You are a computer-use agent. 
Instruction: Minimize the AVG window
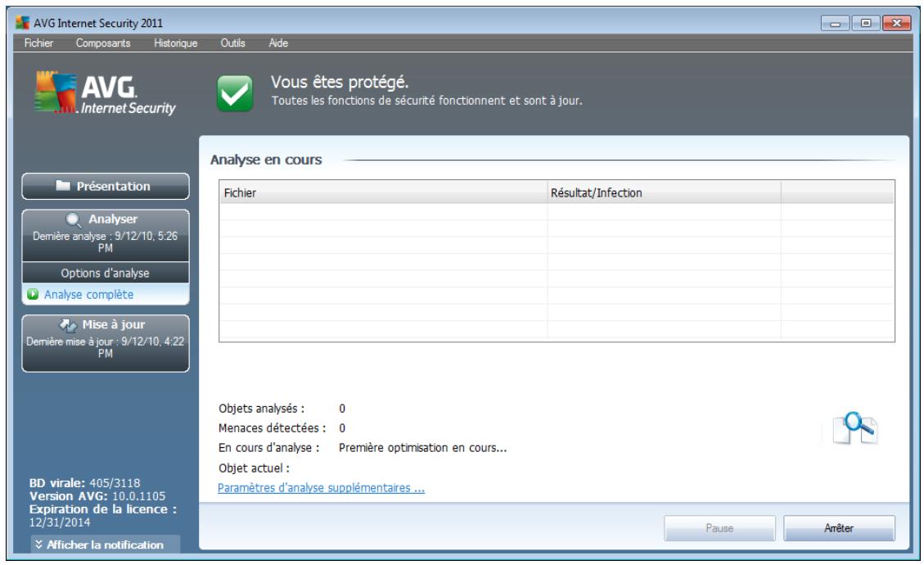835,24
